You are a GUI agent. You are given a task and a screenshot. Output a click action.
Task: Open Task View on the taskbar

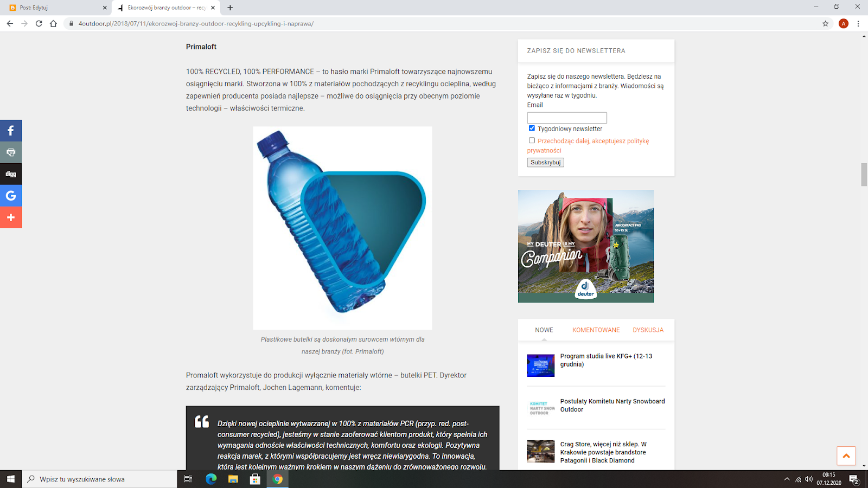click(188, 479)
